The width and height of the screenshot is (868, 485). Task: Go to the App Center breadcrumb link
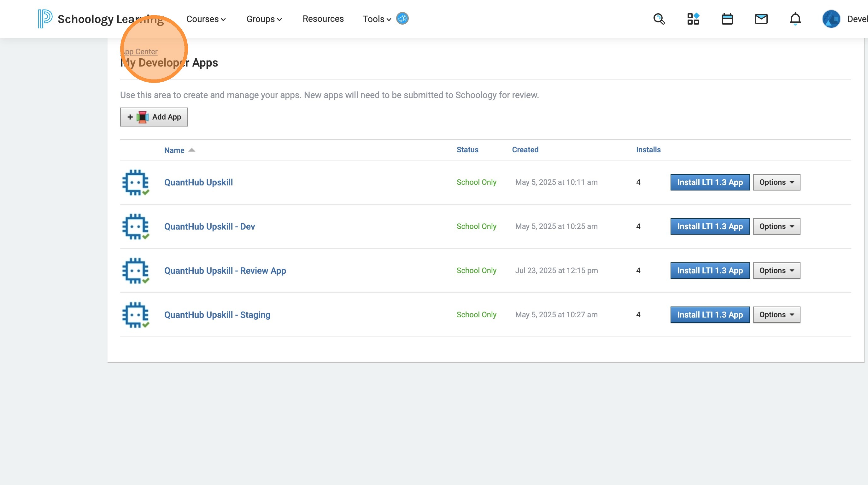coord(139,51)
